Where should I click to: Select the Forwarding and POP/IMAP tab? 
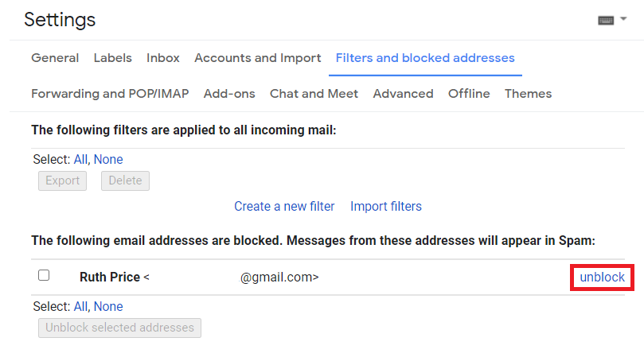(110, 94)
